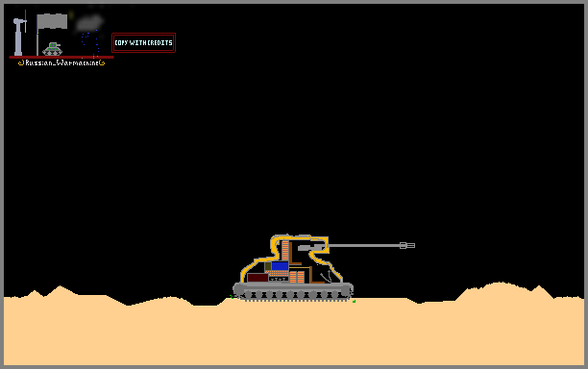Click the gun breech inside the turret
This screenshot has height=369, width=588.
tap(312, 247)
